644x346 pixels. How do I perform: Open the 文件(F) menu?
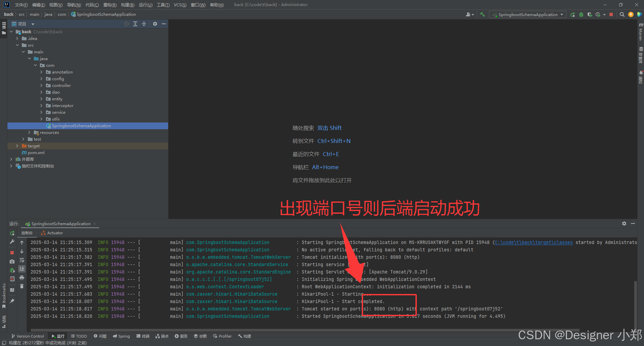click(21, 5)
